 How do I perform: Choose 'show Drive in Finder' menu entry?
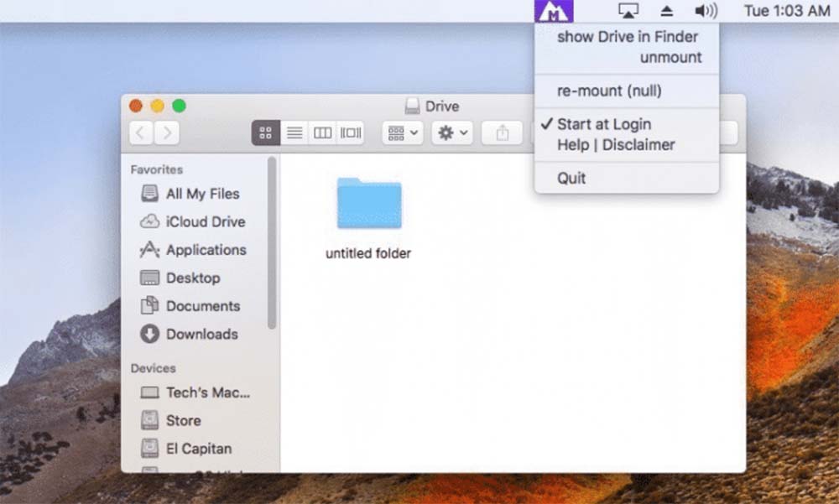pos(626,36)
